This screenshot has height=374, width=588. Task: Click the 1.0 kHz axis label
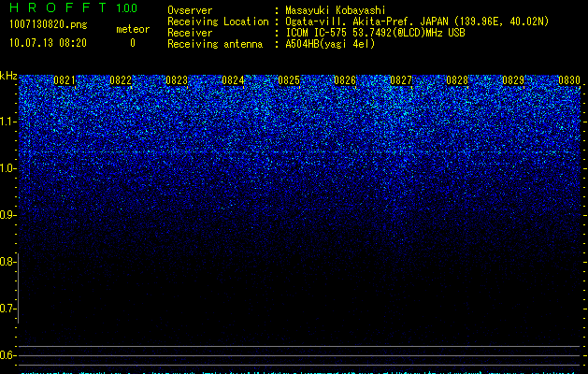pyautogui.click(x=7, y=168)
